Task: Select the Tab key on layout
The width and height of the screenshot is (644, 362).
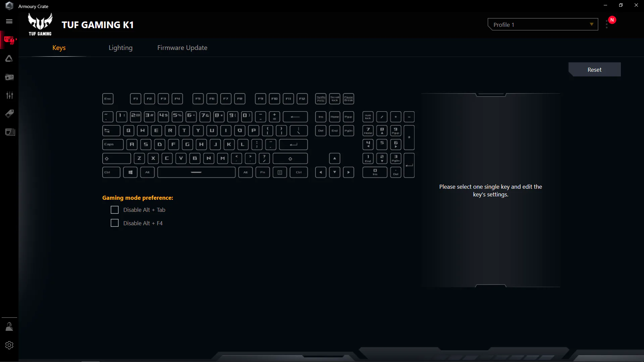Action: 111,131
